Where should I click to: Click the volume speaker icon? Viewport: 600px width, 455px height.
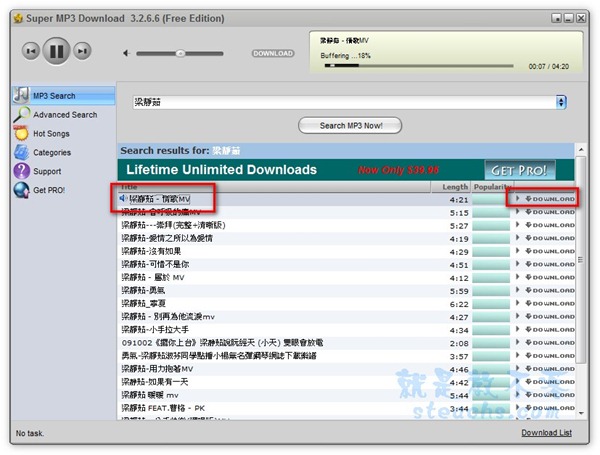(x=126, y=53)
